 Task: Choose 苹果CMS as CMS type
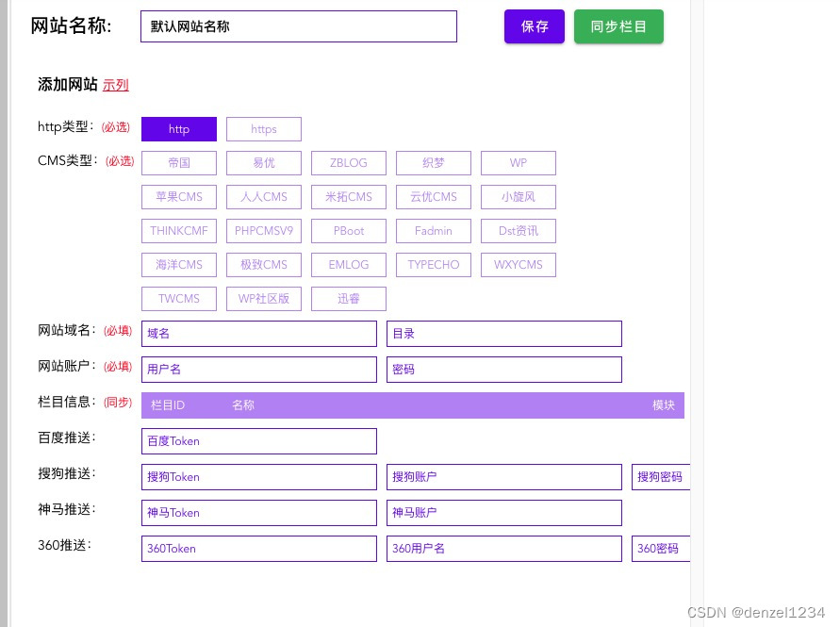(179, 197)
